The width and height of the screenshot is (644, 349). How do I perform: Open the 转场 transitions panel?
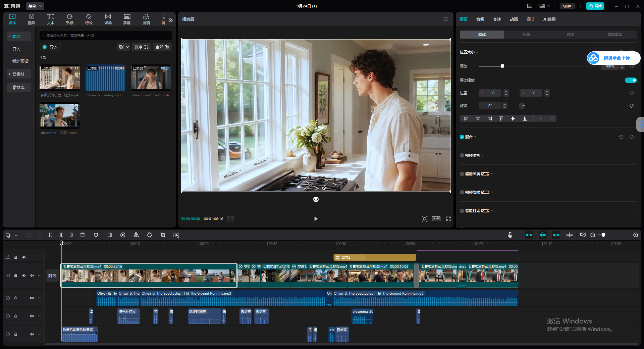tap(108, 19)
